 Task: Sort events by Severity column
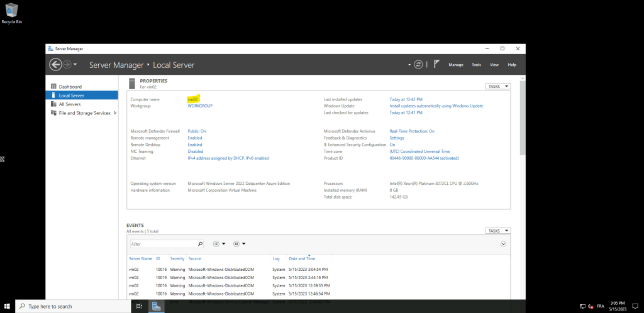(177, 259)
